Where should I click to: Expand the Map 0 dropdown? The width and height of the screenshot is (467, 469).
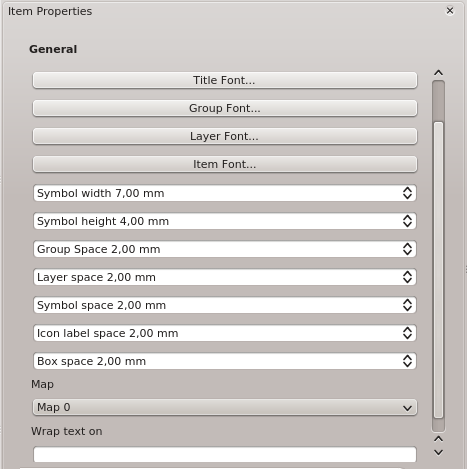[x=225, y=407]
